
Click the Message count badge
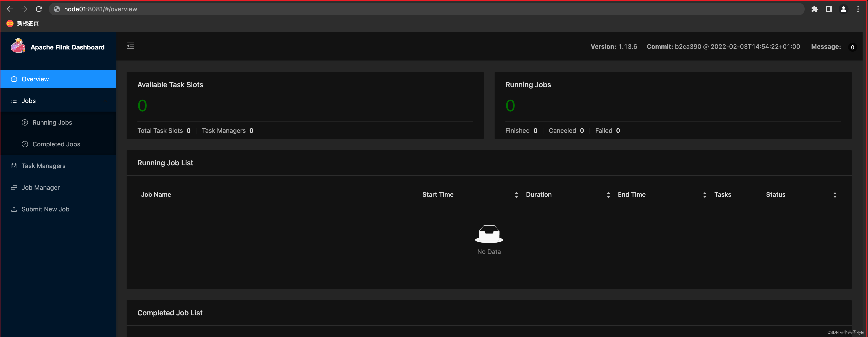[x=852, y=47]
